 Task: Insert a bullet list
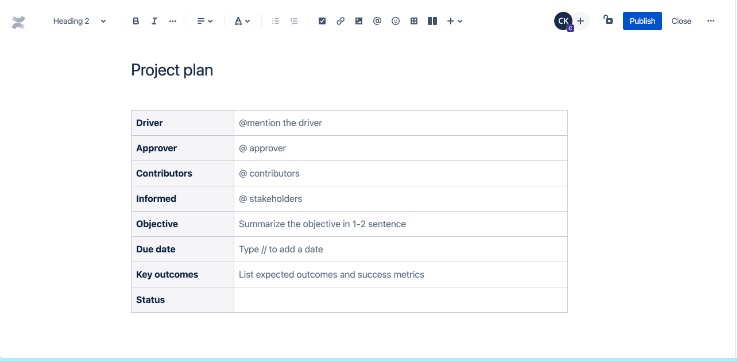point(275,21)
